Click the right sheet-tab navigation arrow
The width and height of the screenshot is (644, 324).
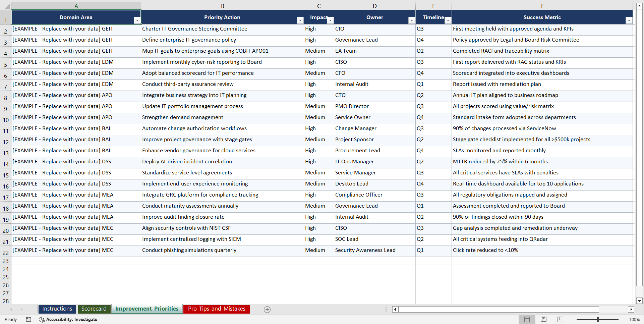coord(21,309)
